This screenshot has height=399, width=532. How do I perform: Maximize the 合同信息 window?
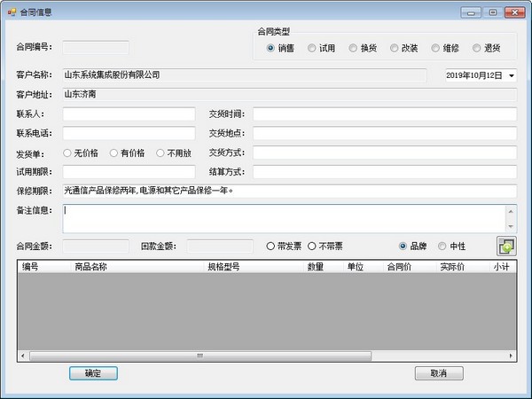click(x=493, y=12)
